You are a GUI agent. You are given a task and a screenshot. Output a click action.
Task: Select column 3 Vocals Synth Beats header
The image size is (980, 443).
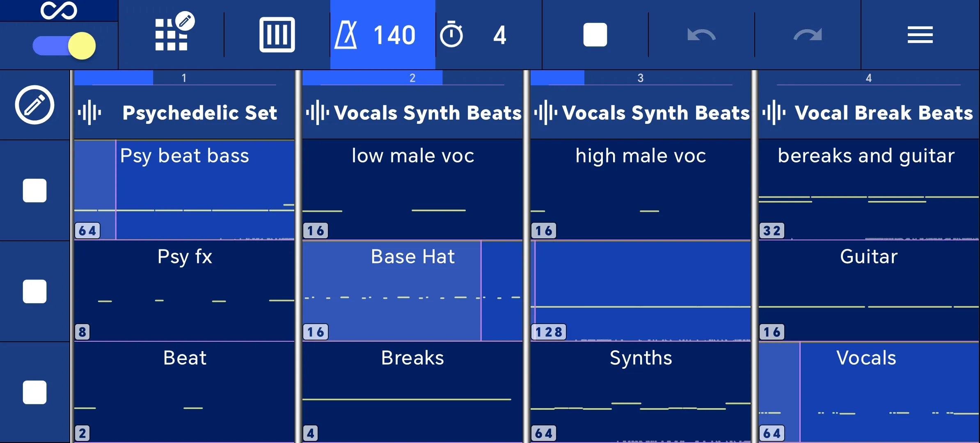point(640,112)
